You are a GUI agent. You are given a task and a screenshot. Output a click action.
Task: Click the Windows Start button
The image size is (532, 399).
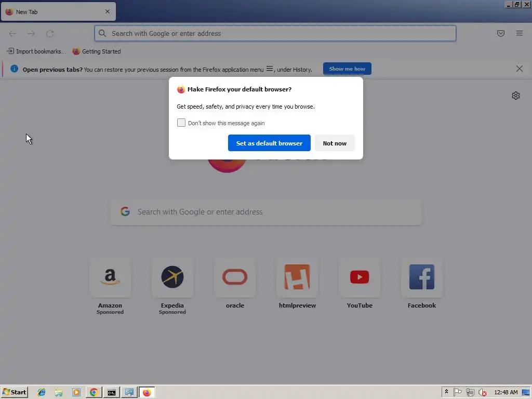(14, 392)
